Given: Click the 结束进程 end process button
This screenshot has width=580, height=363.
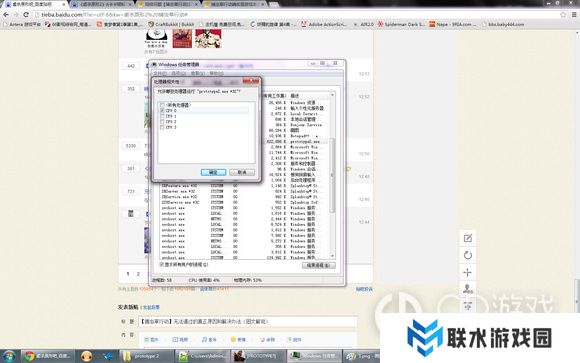Looking at the screenshot, I should tap(318, 265).
